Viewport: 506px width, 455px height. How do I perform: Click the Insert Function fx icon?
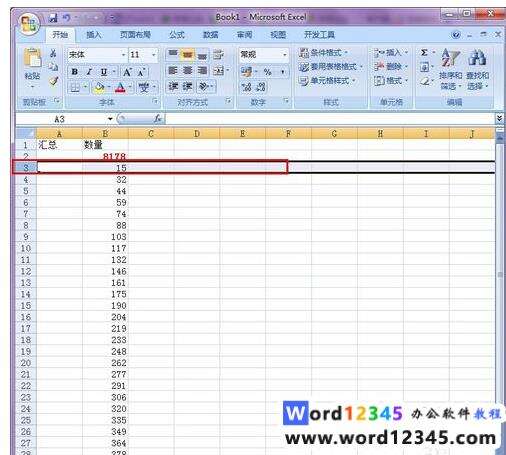pos(157,118)
